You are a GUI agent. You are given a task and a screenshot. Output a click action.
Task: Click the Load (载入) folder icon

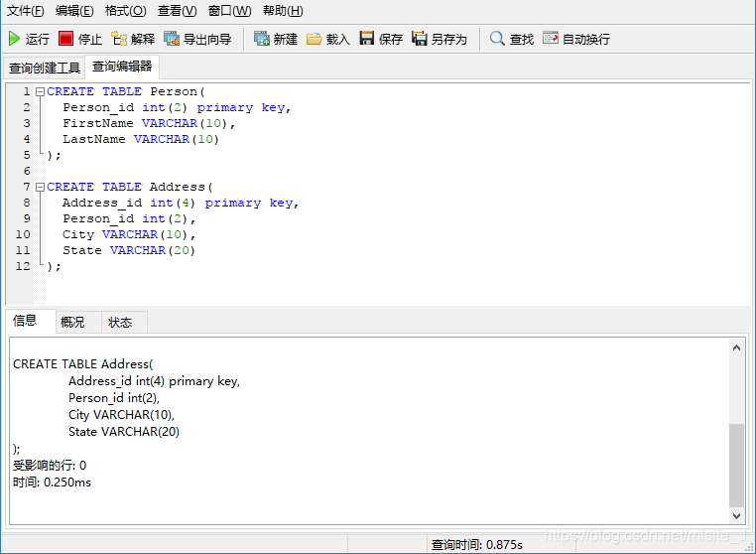tap(314, 38)
